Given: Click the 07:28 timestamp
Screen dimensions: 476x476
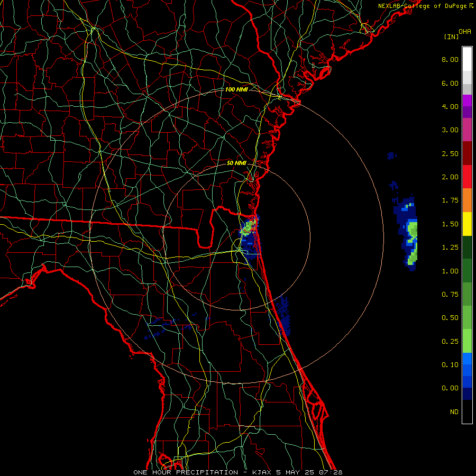Looking at the screenshot, I should tap(331, 472).
